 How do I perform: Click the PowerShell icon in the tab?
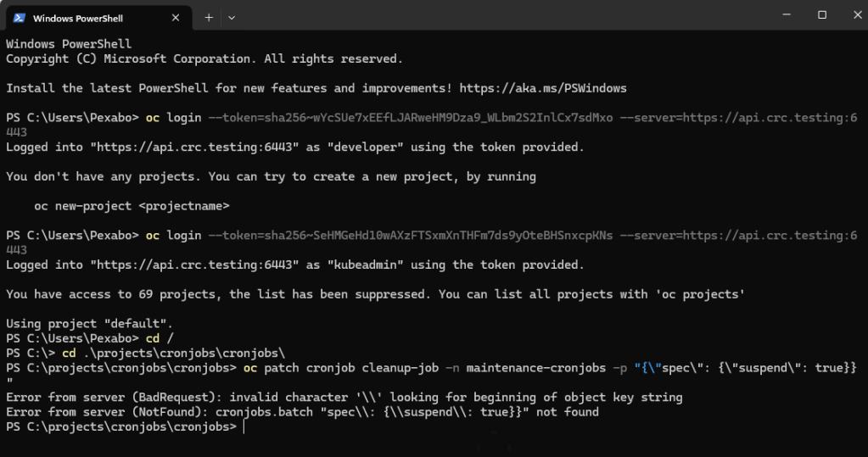[20, 18]
